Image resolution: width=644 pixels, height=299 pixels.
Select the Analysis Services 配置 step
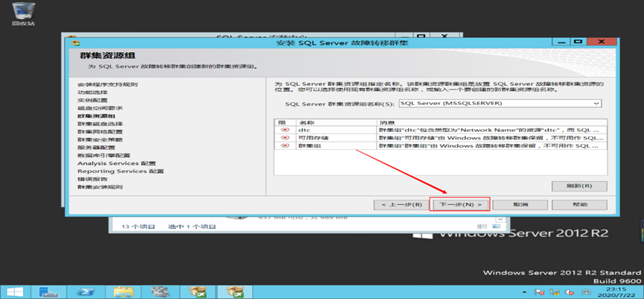tap(117, 163)
